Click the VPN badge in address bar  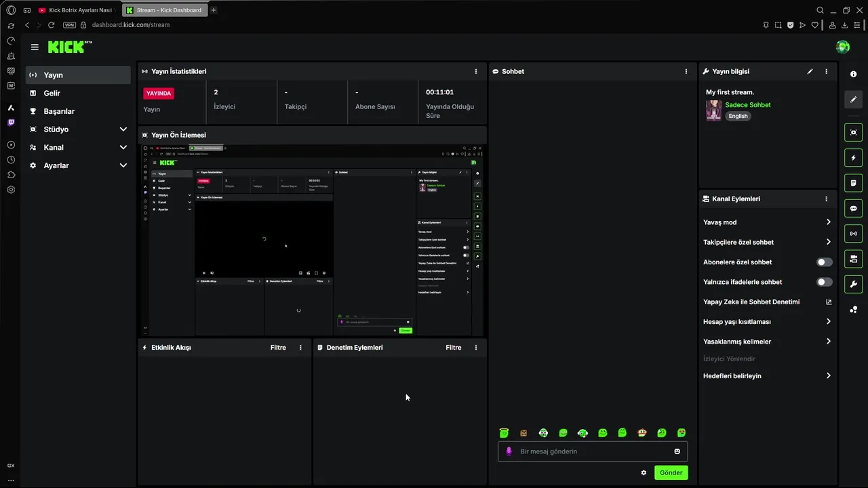click(69, 25)
